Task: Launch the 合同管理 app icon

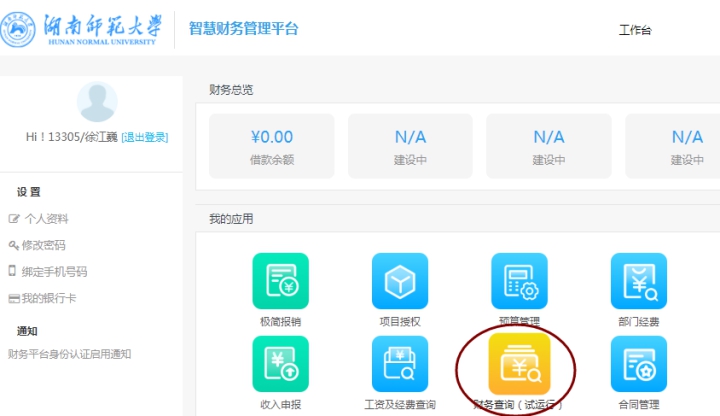Action: (639, 364)
